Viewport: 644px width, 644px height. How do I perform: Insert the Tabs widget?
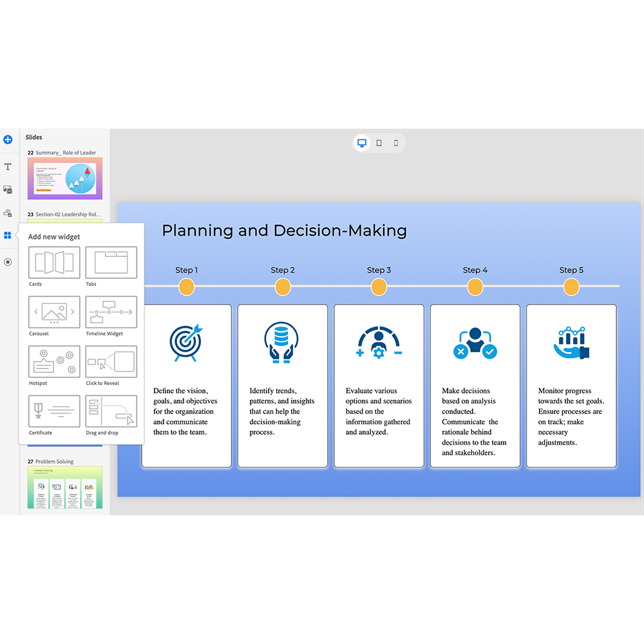tap(111, 263)
